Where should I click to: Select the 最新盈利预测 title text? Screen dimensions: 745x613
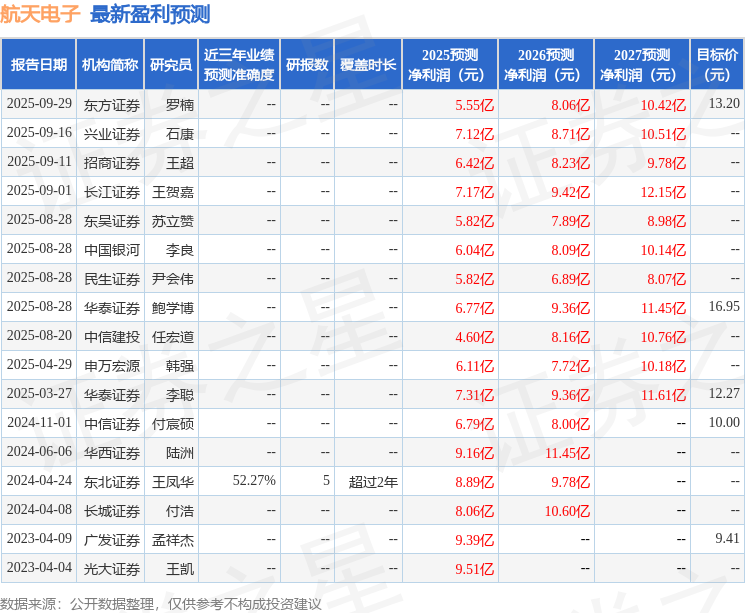click(x=150, y=14)
